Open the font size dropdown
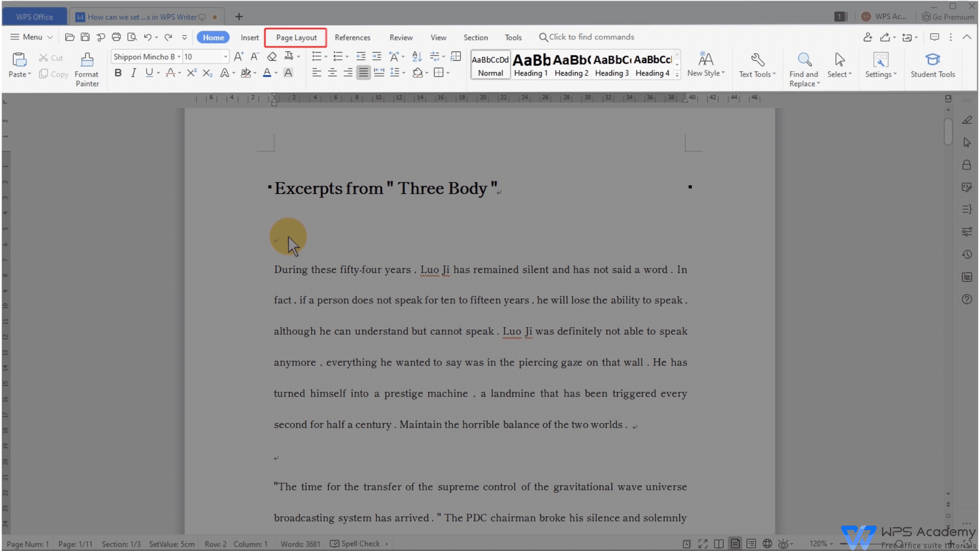 [x=226, y=57]
